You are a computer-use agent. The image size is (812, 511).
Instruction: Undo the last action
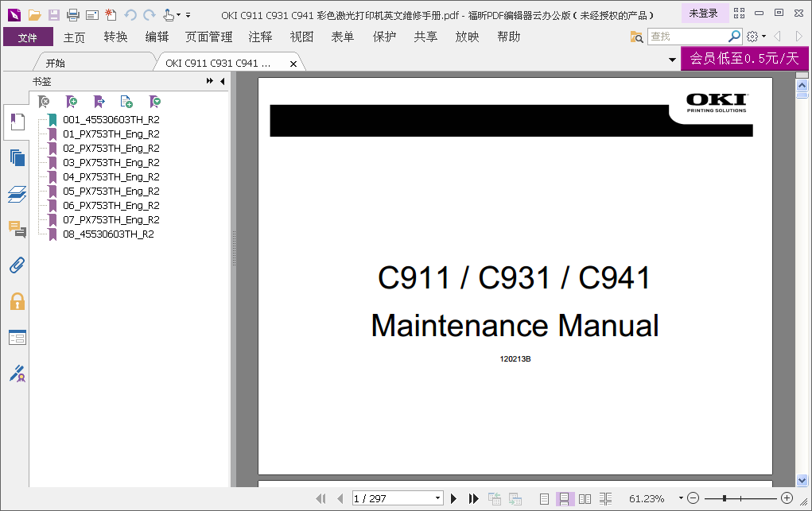[130, 15]
